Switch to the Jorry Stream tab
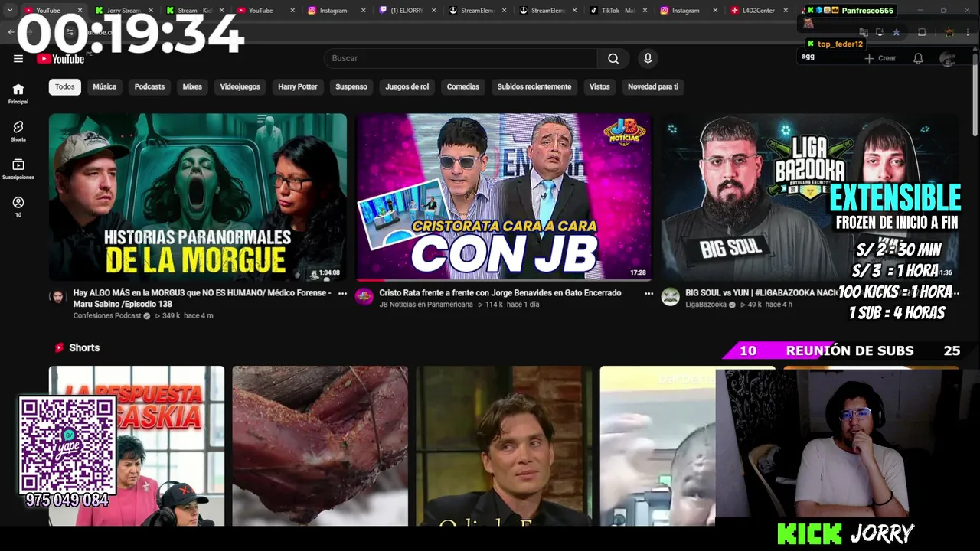The height and width of the screenshot is (551, 980). pyautogui.click(x=122, y=11)
